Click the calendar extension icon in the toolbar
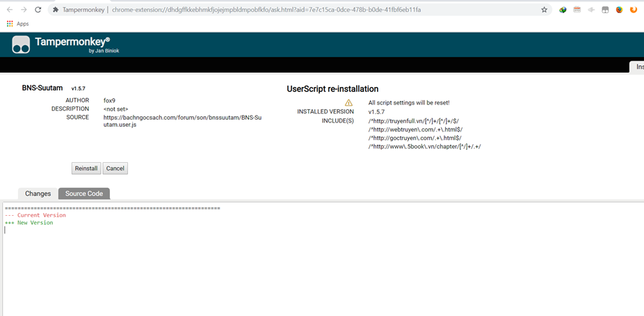Viewport: 644px width, 316px height. point(577,10)
